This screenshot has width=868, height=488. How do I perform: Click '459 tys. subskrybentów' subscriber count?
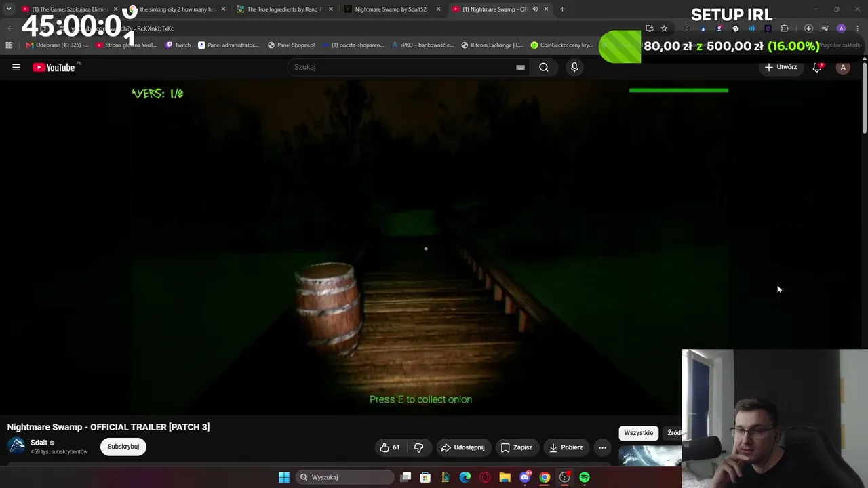[x=59, y=452]
